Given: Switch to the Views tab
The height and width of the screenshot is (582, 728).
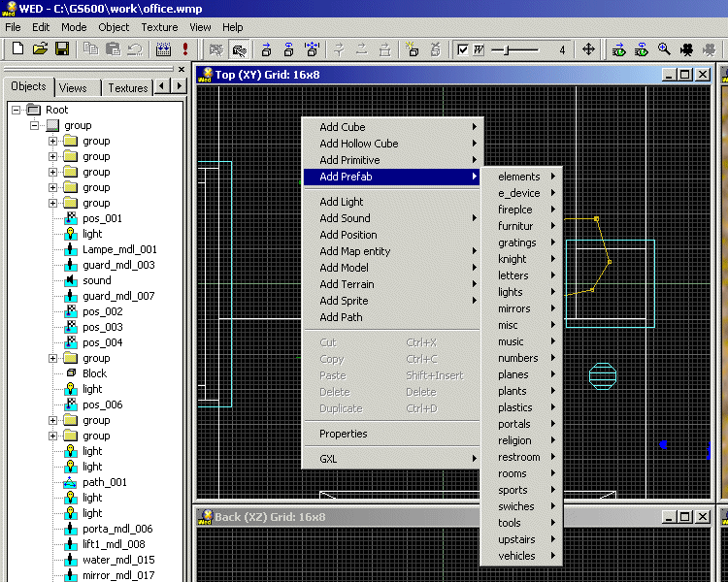Looking at the screenshot, I should click(73, 87).
